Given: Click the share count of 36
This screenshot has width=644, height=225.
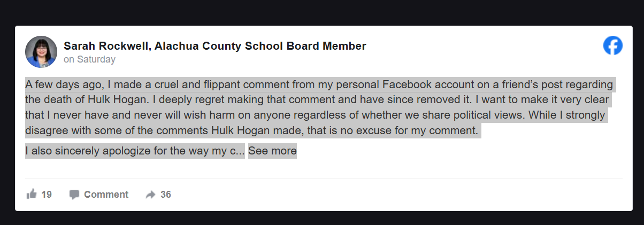Looking at the screenshot, I should [x=166, y=195].
